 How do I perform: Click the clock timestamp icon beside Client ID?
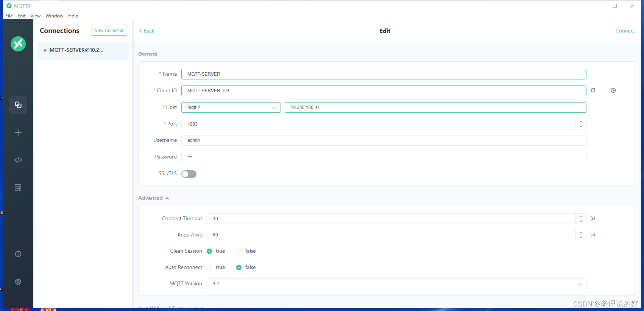click(613, 90)
